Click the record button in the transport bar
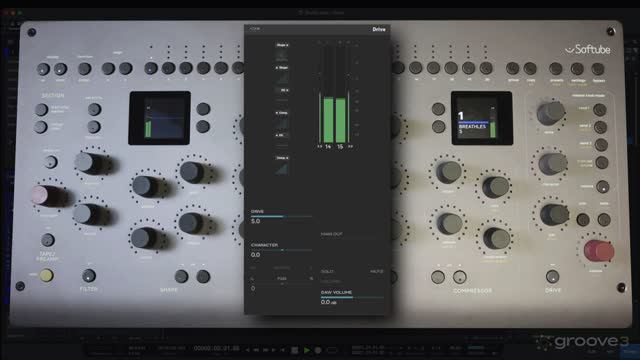Image resolution: width=640 pixels, height=360 pixels. click(318, 350)
